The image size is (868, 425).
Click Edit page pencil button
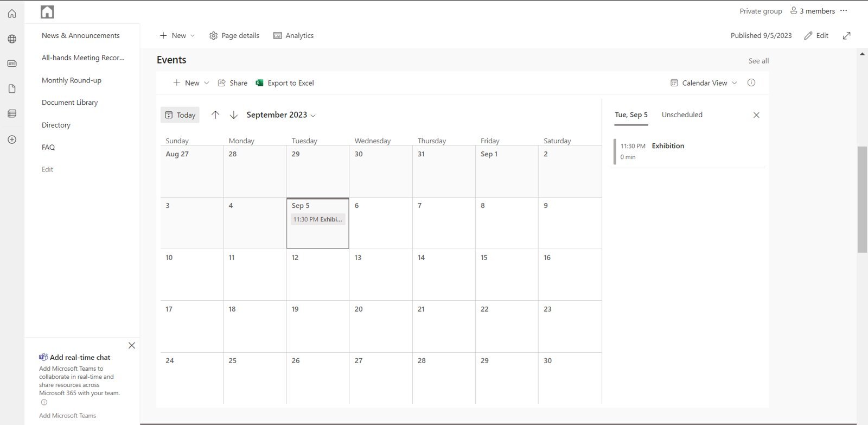pyautogui.click(x=816, y=36)
